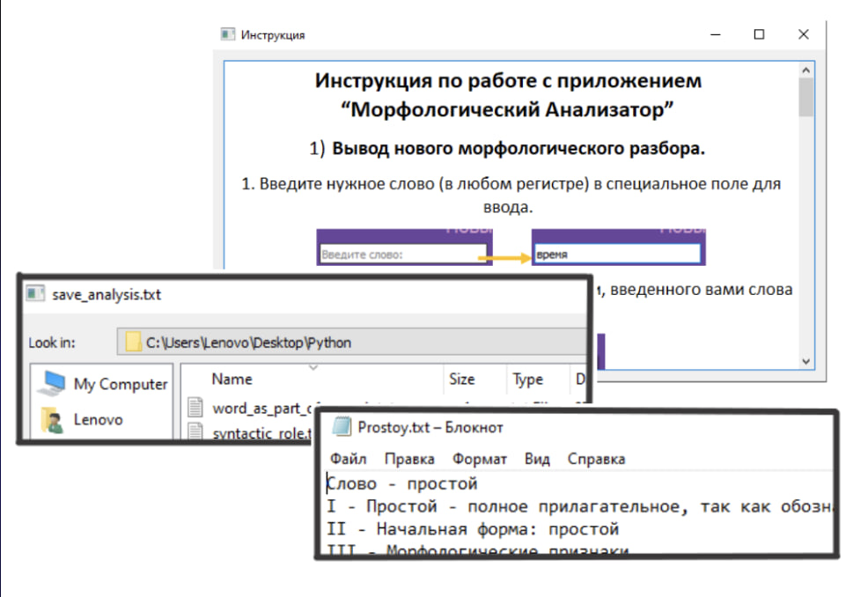Click the instruction window scrollbar down arrow
This screenshot has height=597, width=868.
[805, 361]
